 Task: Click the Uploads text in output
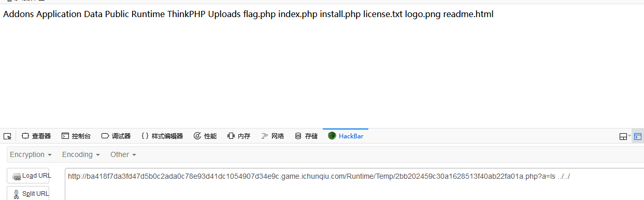(x=224, y=15)
